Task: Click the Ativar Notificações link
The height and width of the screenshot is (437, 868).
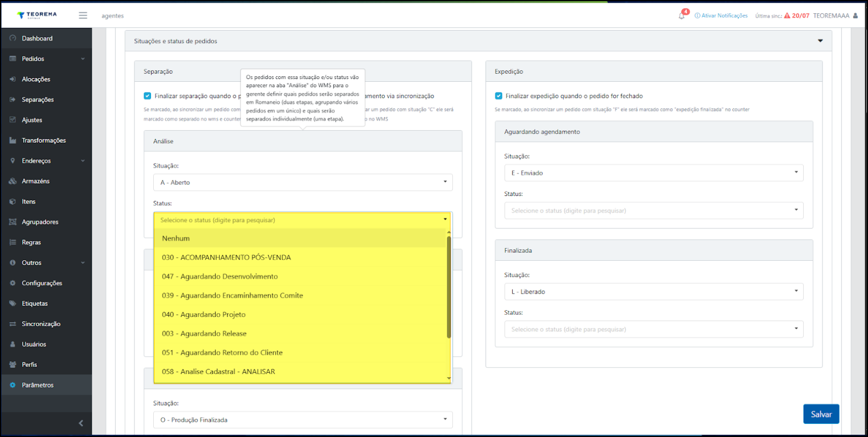Action: tap(721, 16)
